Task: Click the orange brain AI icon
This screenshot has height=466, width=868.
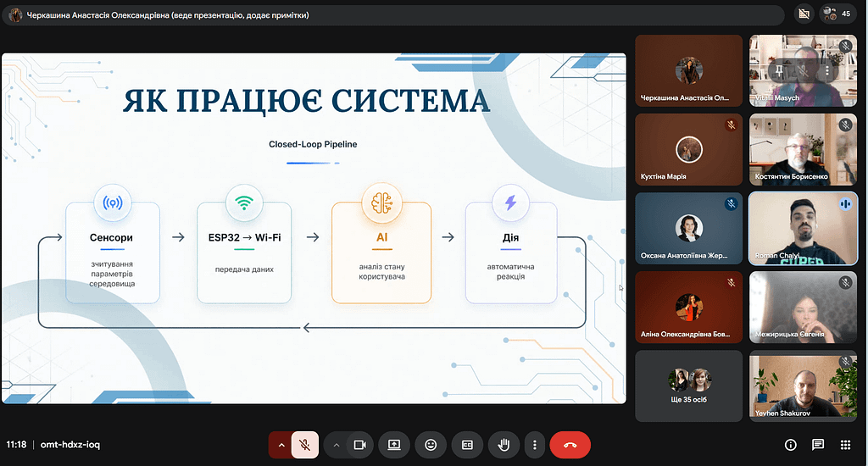Action: point(381,203)
